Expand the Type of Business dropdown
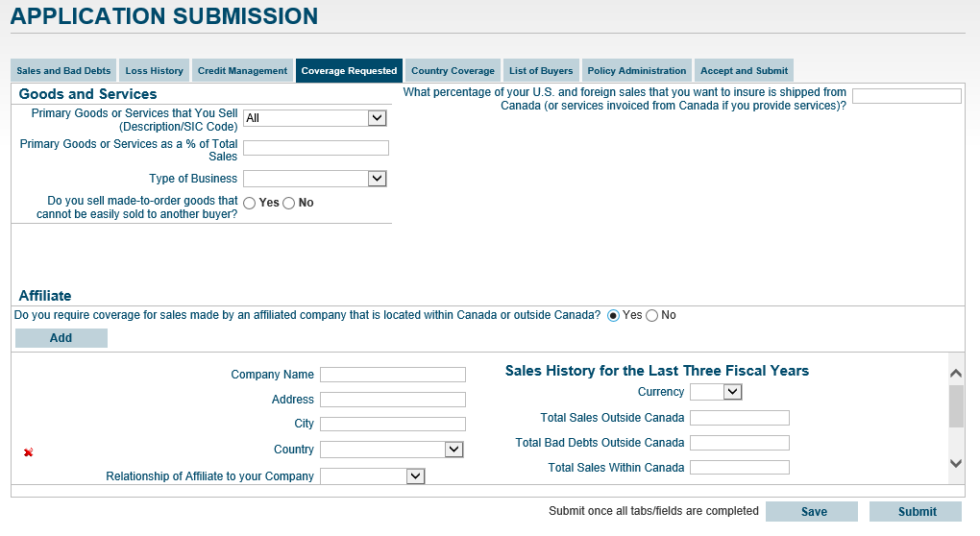The width and height of the screenshot is (980, 536). [x=315, y=179]
